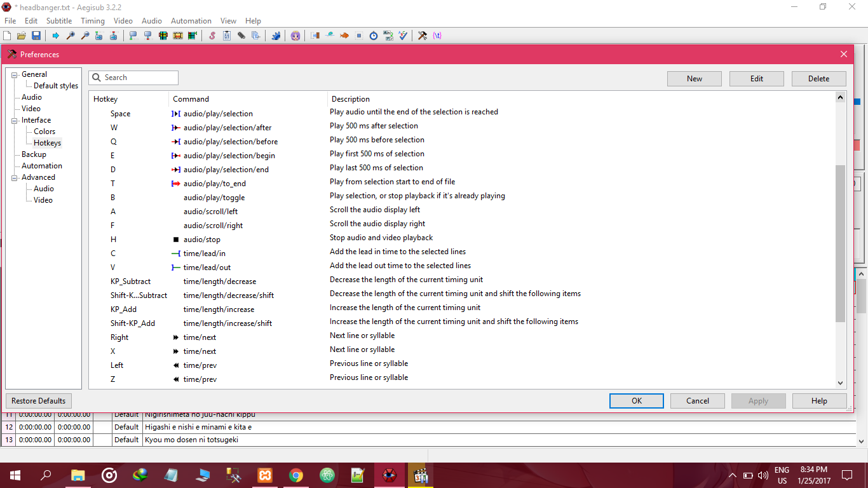Collapse the Advanced tree node

point(15,177)
